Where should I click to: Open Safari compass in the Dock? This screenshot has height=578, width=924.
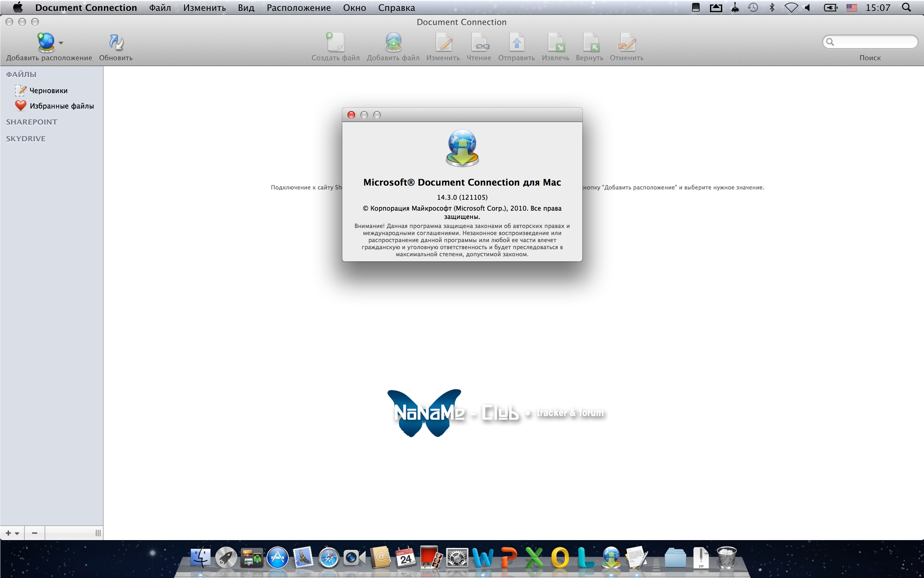click(x=329, y=558)
